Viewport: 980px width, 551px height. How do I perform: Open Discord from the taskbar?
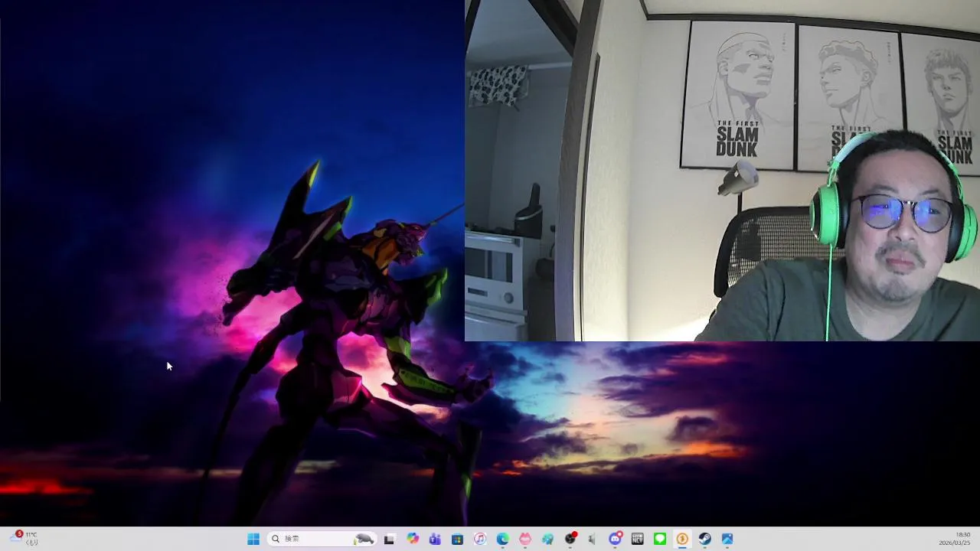click(615, 539)
